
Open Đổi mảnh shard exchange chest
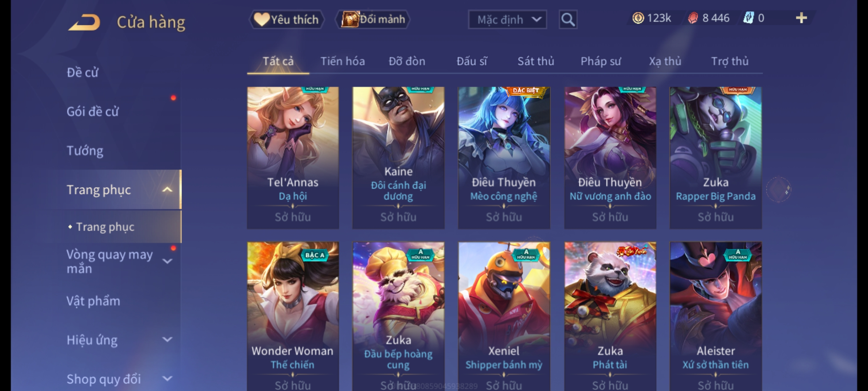coord(373,20)
